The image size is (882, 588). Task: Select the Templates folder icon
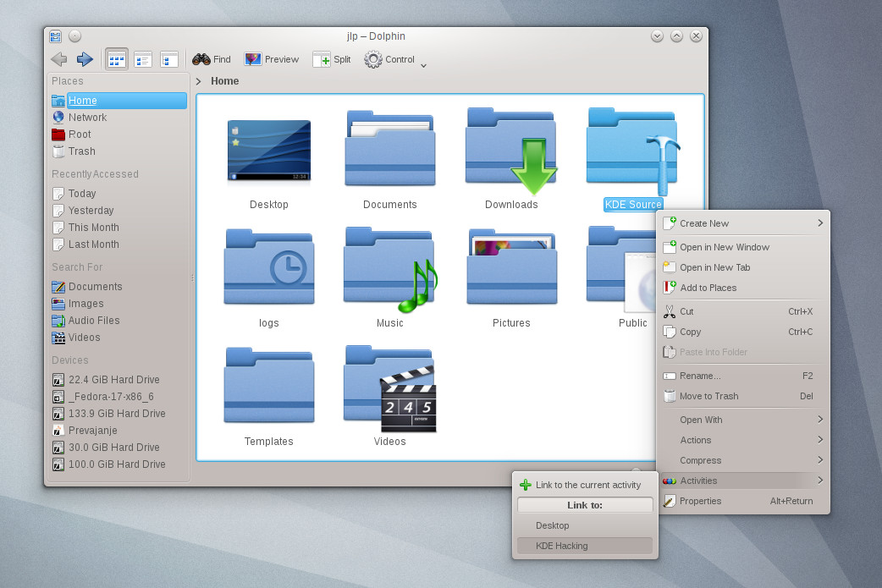point(269,385)
